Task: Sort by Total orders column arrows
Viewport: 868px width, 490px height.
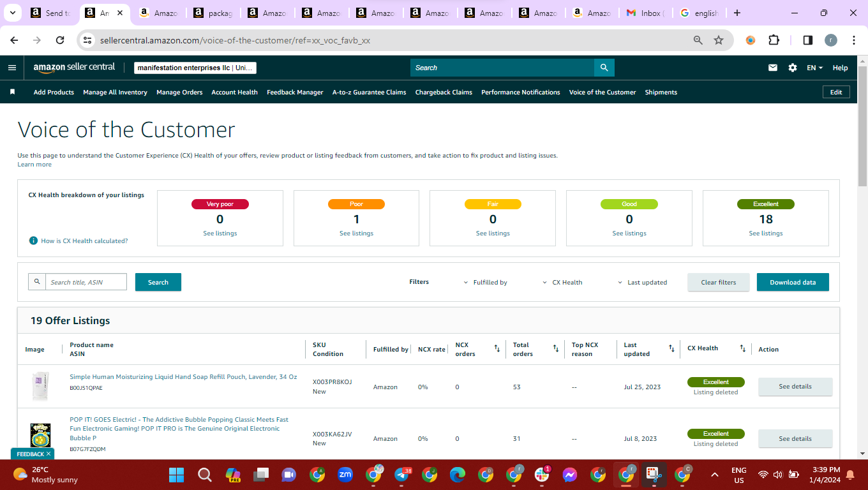Action: (x=556, y=348)
